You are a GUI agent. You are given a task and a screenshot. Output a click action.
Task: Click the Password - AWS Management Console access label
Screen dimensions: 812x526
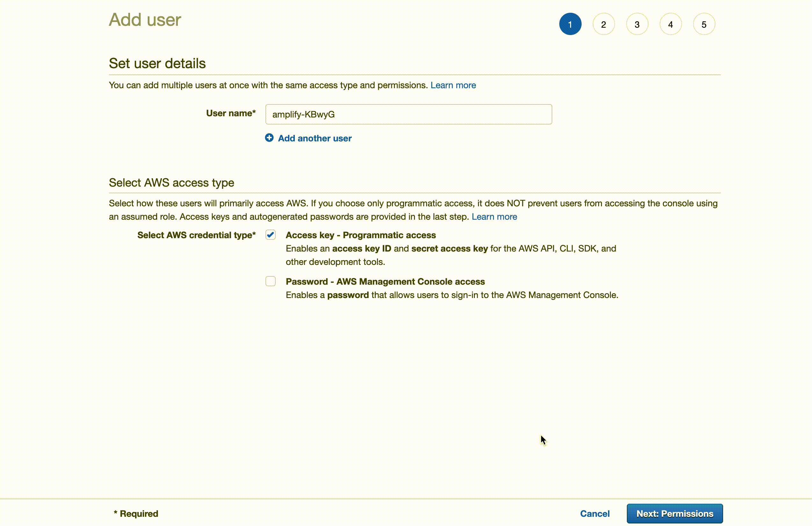click(385, 281)
